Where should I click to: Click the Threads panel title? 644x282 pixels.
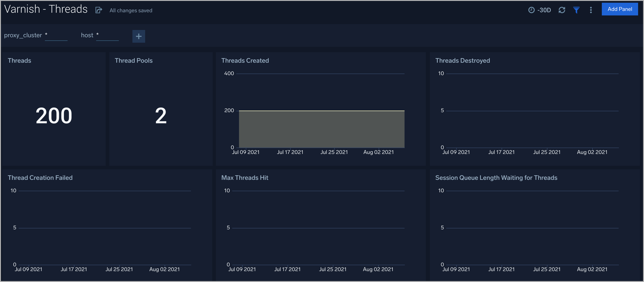coord(19,60)
